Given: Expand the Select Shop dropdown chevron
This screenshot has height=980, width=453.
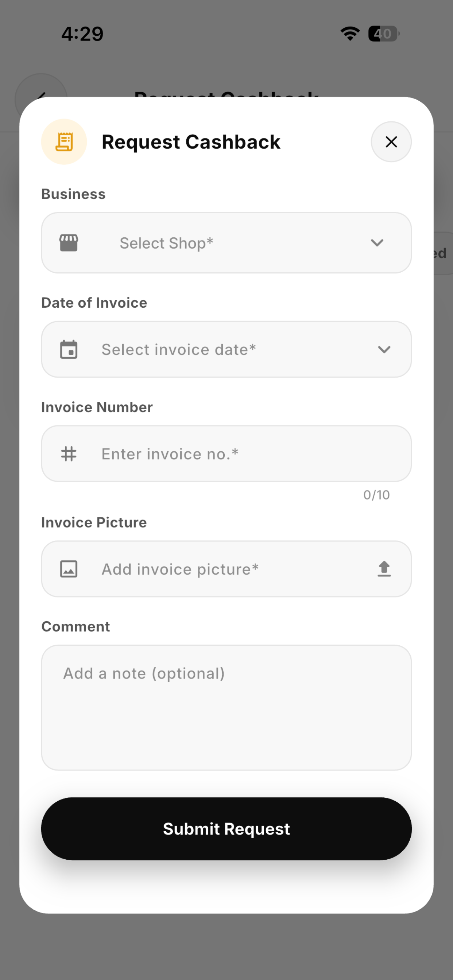Looking at the screenshot, I should 377,243.
